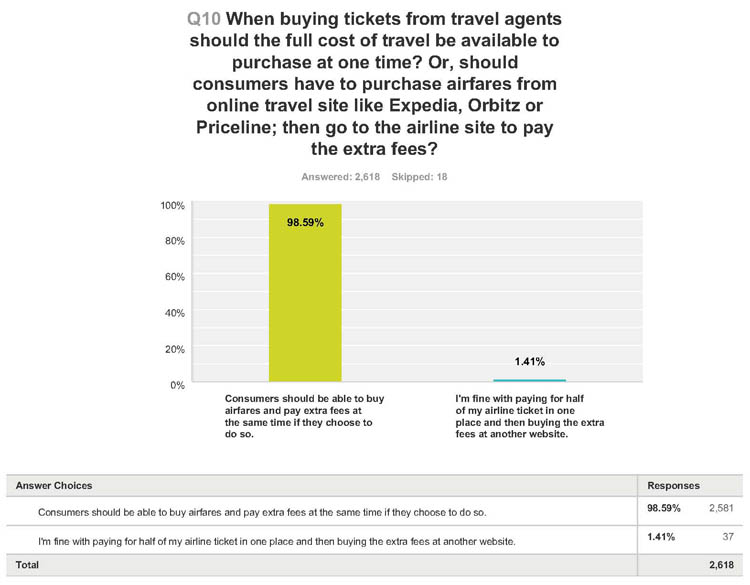
Task: Select the 98.59% label inside the bar
Action: (x=305, y=222)
